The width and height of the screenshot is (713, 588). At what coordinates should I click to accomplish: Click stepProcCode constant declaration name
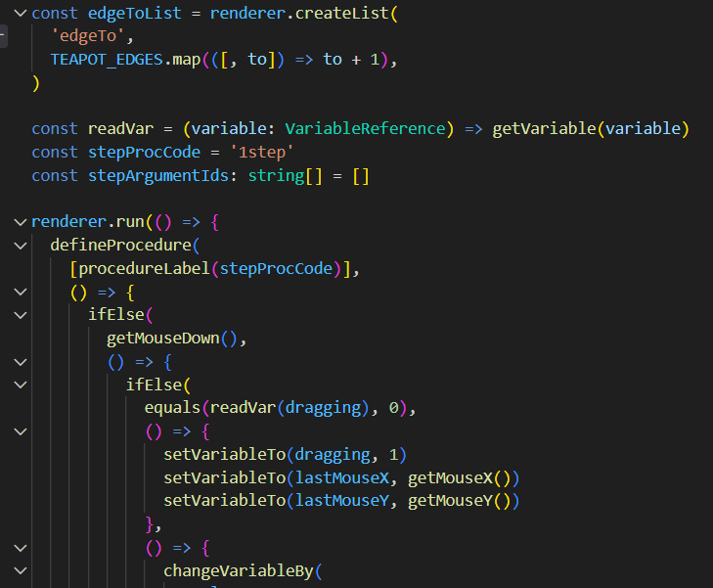144,152
